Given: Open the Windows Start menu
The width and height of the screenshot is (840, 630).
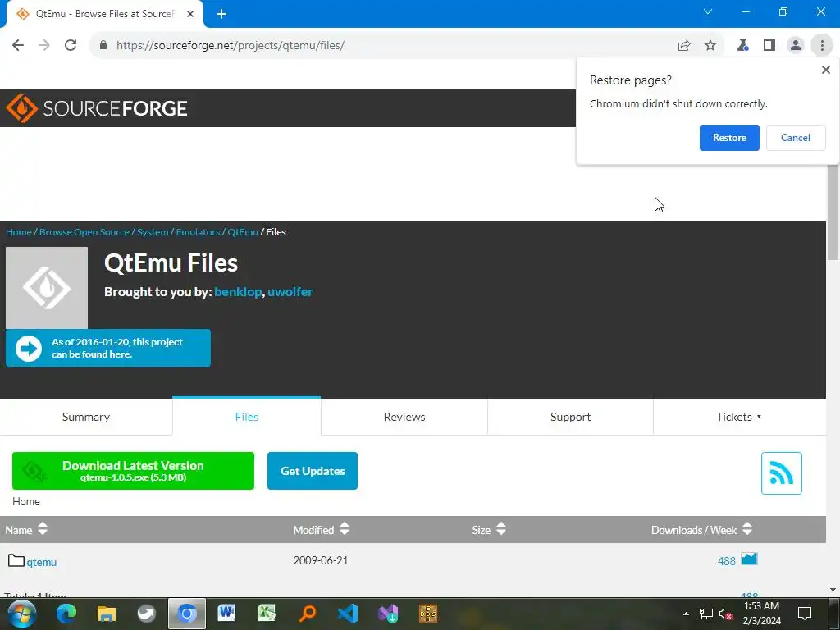Looking at the screenshot, I should (x=21, y=614).
